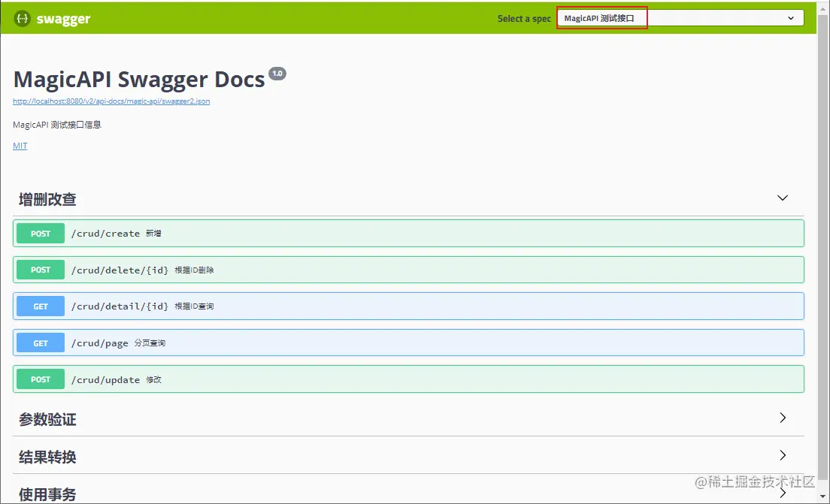Image resolution: width=830 pixels, height=504 pixels.
Task: Expand the 参数验证 section chevron
Action: point(783,418)
